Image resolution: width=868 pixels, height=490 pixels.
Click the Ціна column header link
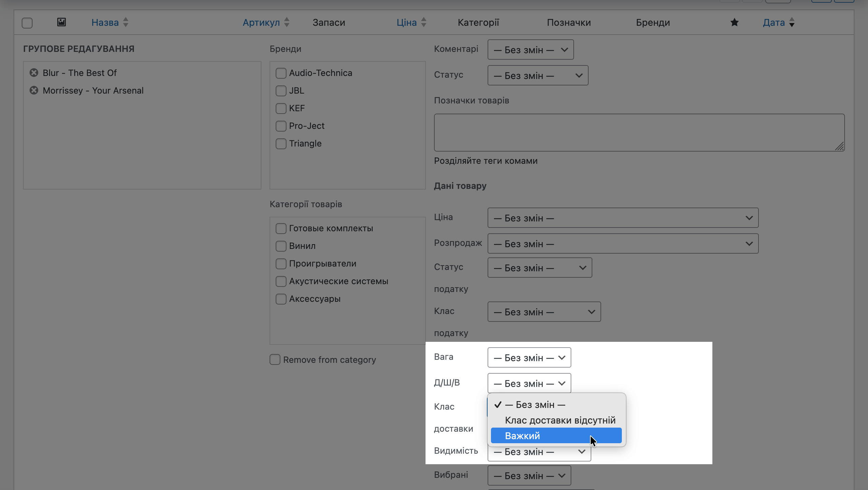407,22
